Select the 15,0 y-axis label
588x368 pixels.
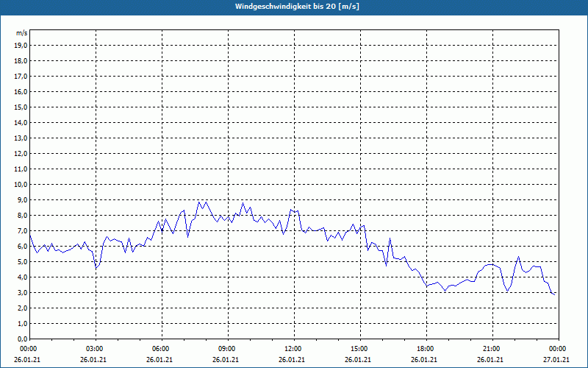point(21,107)
